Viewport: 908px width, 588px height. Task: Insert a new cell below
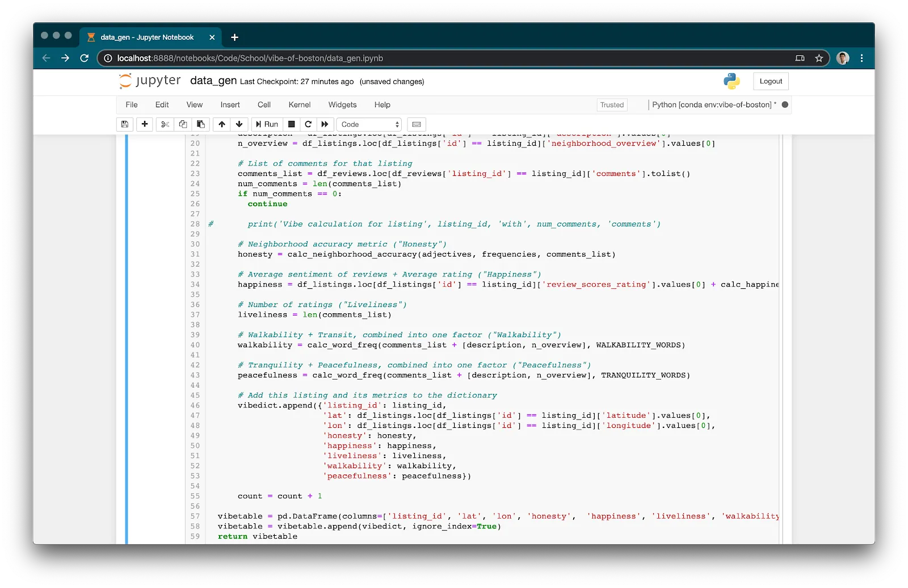click(x=145, y=124)
